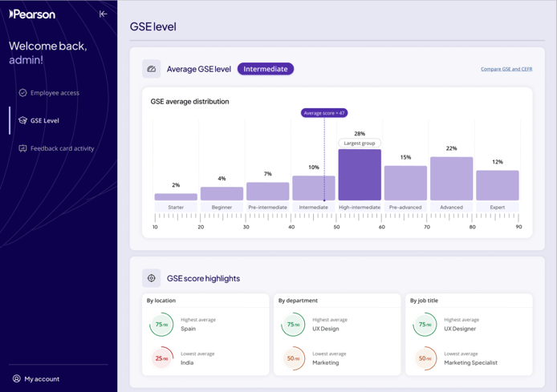Viewport: 557px width, 392px height.
Task: Open Employee access menu item
Action: (x=49, y=93)
